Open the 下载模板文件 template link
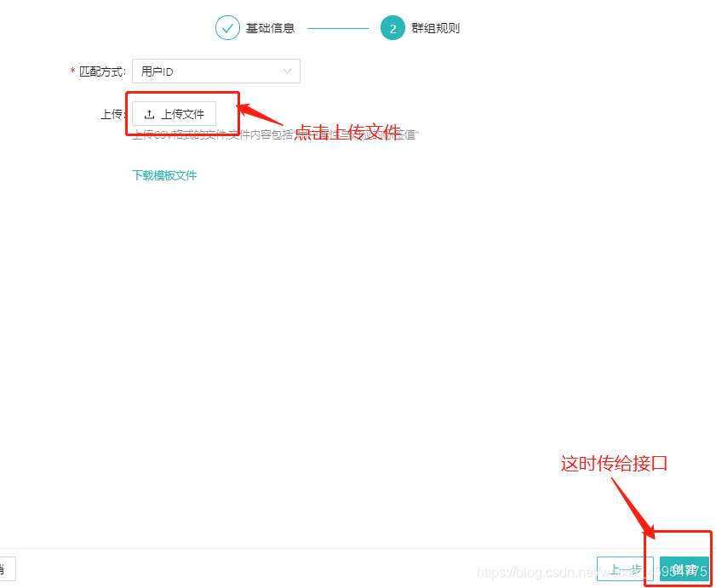716x588 pixels. (x=163, y=176)
